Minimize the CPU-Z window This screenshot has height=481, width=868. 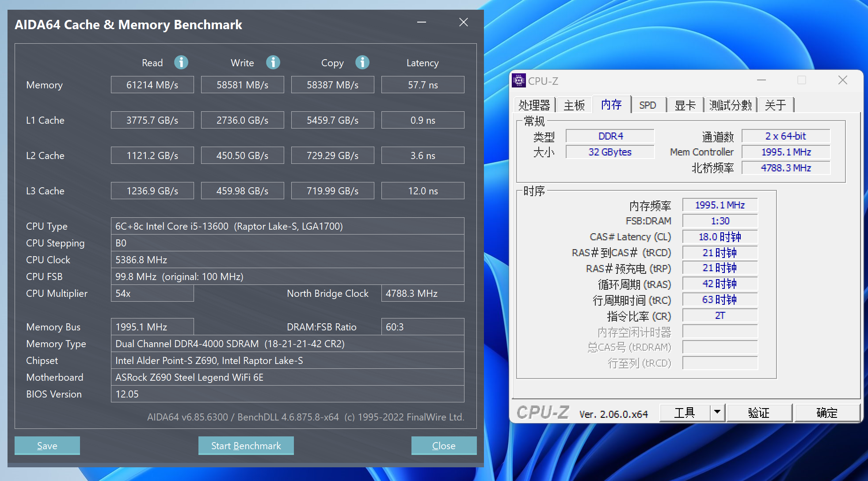(761, 80)
